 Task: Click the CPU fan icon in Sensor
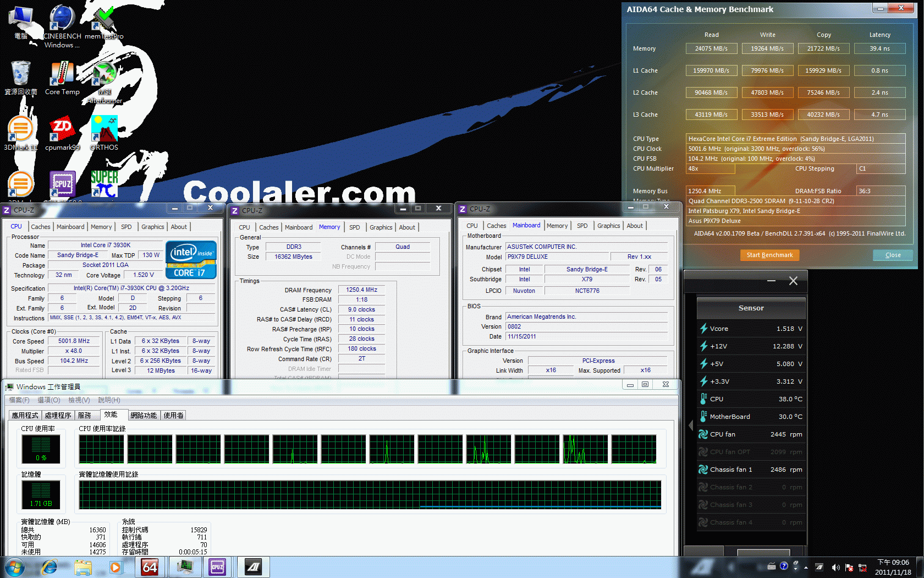point(703,434)
